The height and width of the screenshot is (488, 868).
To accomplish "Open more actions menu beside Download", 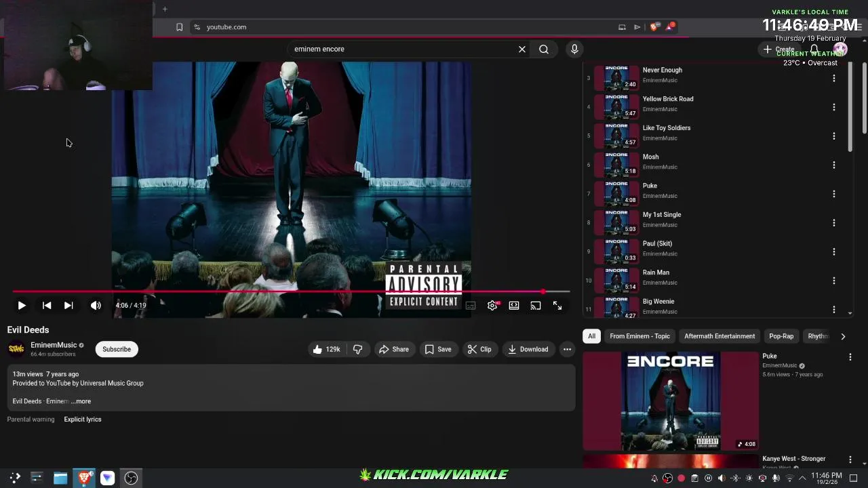I will pos(567,350).
